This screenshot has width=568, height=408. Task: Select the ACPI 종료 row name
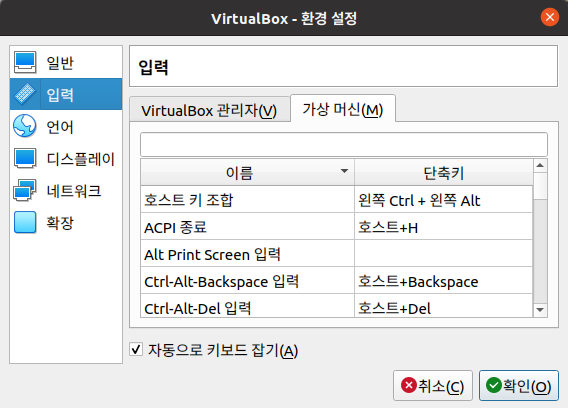pos(247,227)
